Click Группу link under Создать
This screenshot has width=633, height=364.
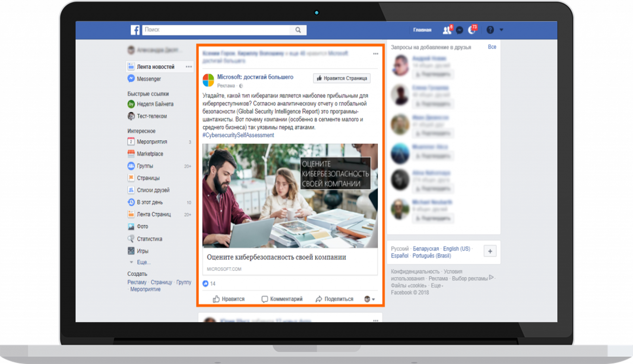(x=184, y=282)
